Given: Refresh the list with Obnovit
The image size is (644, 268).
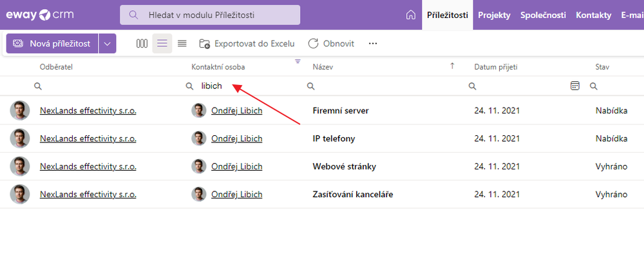Looking at the screenshot, I should click(x=331, y=44).
